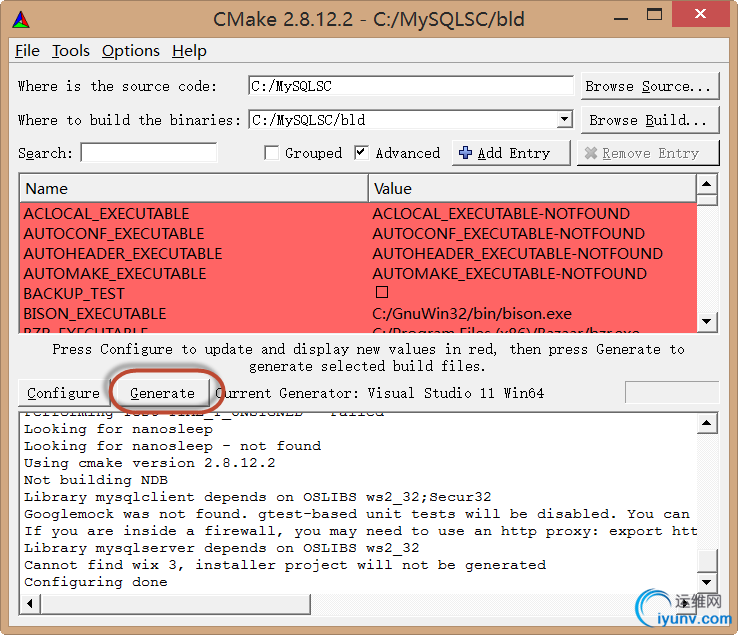
Task: Click Add Entry button
Action: coord(511,153)
